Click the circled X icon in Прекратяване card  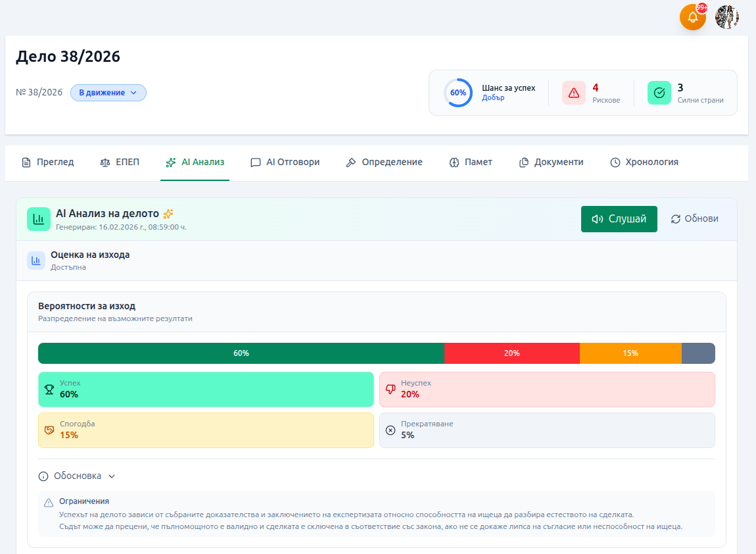(390, 430)
